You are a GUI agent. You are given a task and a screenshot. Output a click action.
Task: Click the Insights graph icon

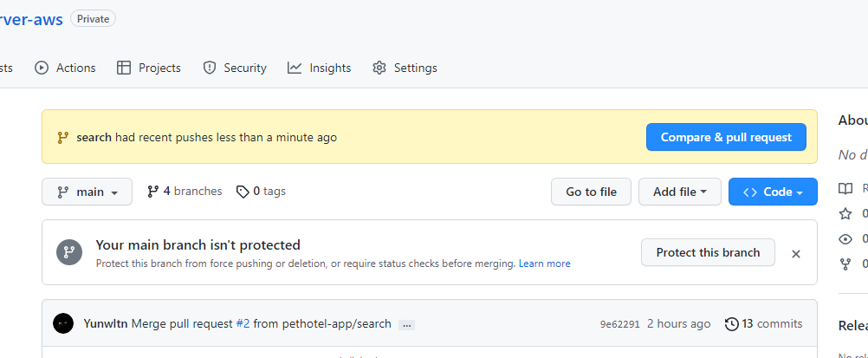295,68
